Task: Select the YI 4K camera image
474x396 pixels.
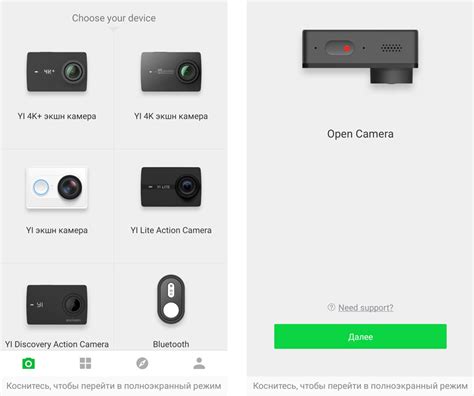Action: click(x=171, y=72)
